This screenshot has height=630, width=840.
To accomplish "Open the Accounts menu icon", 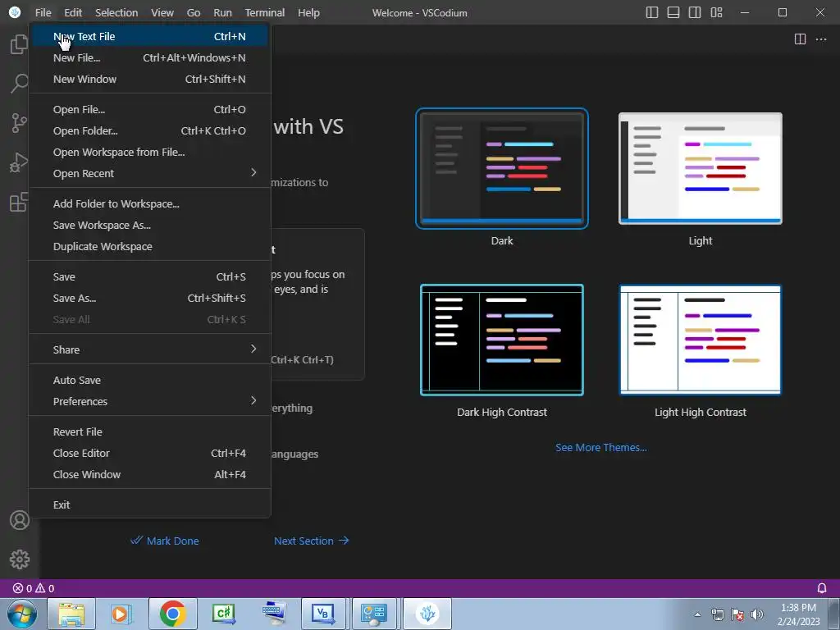I will tap(20, 519).
